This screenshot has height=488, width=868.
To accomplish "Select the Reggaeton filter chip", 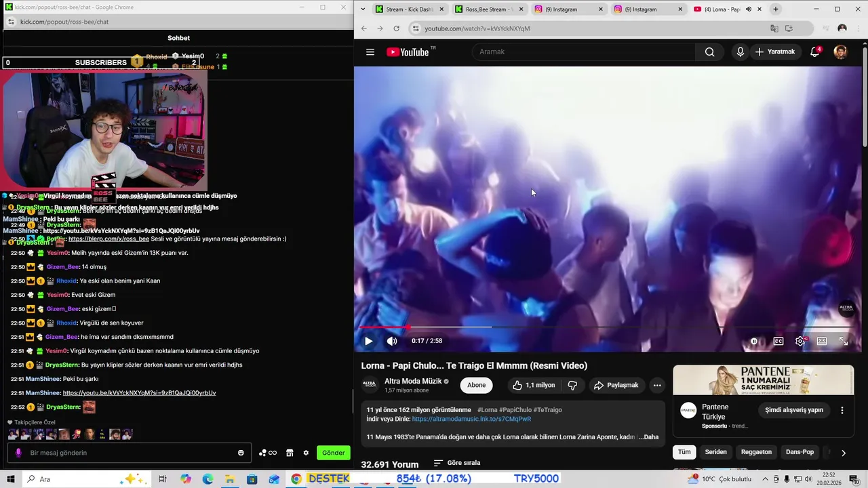I will (x=756, y=452).
